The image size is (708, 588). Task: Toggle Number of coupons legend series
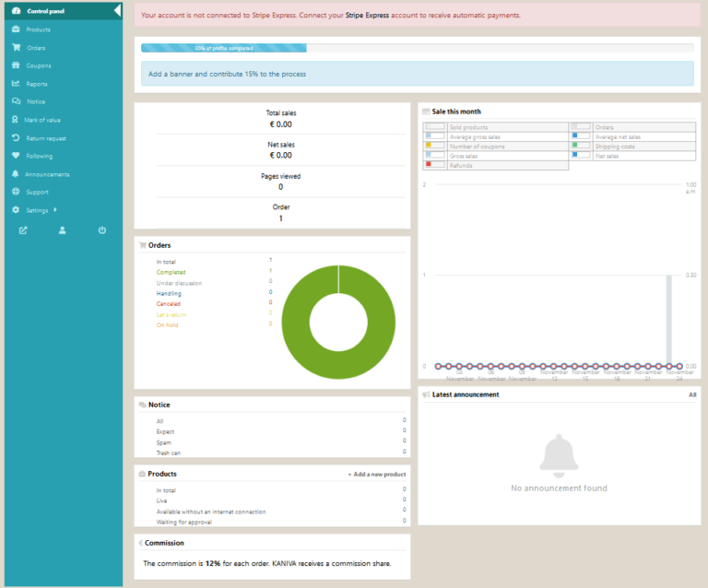[476, 147]
